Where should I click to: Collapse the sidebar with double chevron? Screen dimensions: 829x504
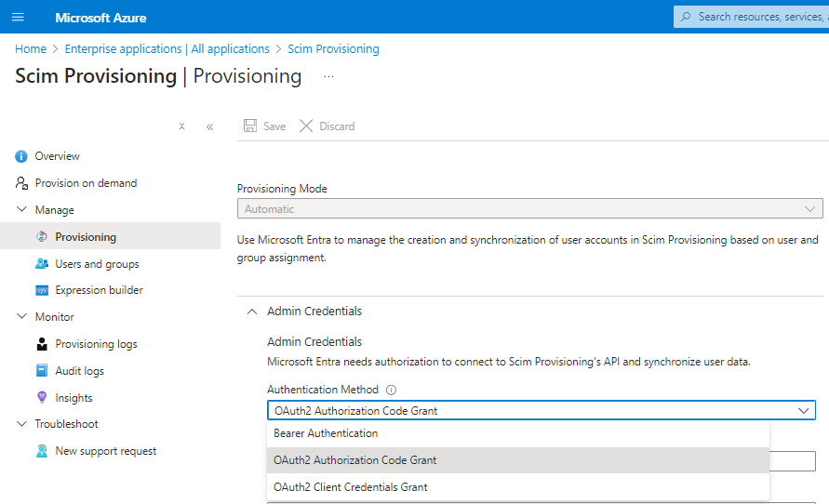[210, 126]
